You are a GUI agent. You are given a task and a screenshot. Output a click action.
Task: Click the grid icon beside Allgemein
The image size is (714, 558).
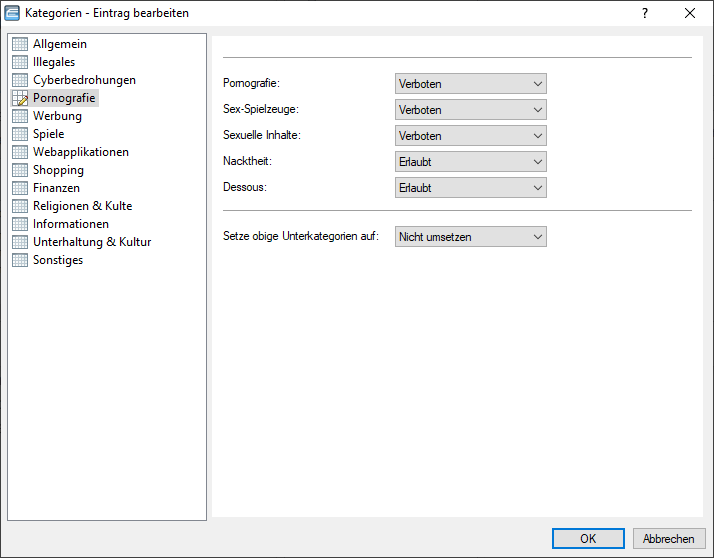coord(20,44)
